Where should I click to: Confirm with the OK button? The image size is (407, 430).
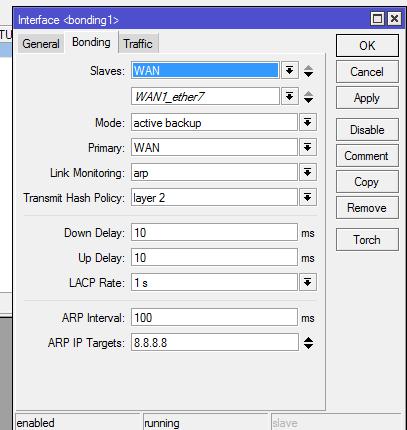point(367,46)
